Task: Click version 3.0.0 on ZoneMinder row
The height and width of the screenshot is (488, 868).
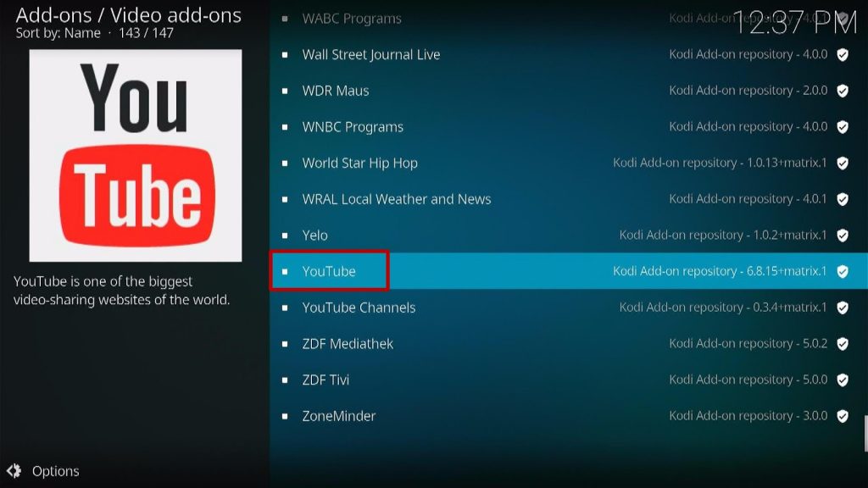Action: pyautogui.click(x=815, y=415)
